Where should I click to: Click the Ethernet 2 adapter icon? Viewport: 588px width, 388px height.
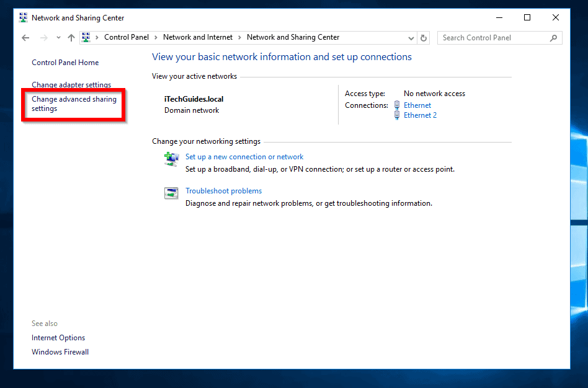tap(397, 115)
